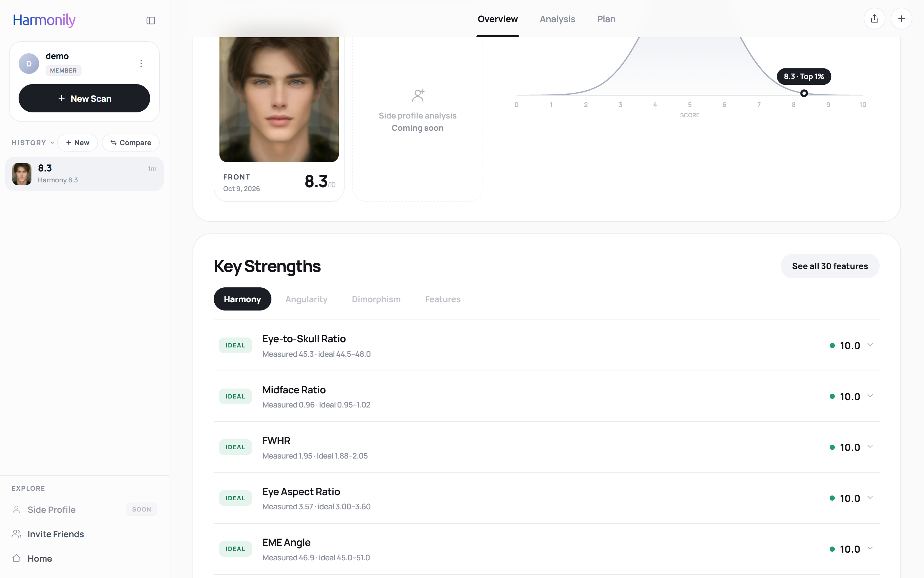Image resolution: width=924 pixels, height=578 pixels.
Task: Click the Side Profile person icon
Action: pos(16,510)
